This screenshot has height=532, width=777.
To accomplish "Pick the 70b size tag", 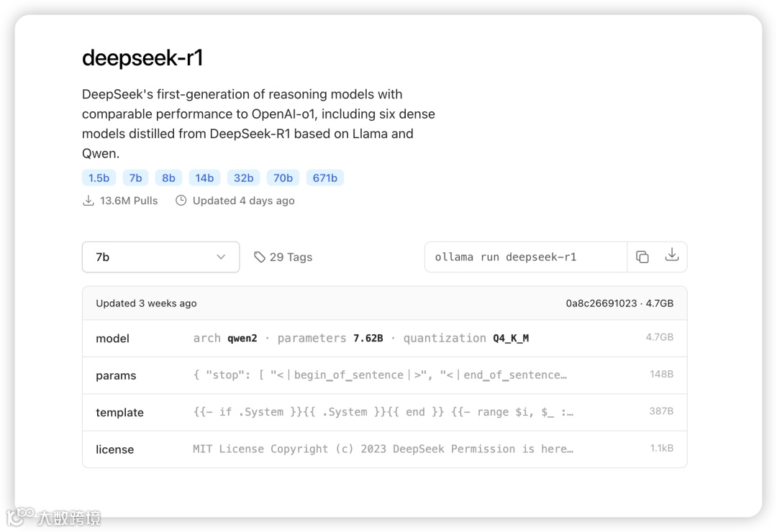I will point(283,178).
